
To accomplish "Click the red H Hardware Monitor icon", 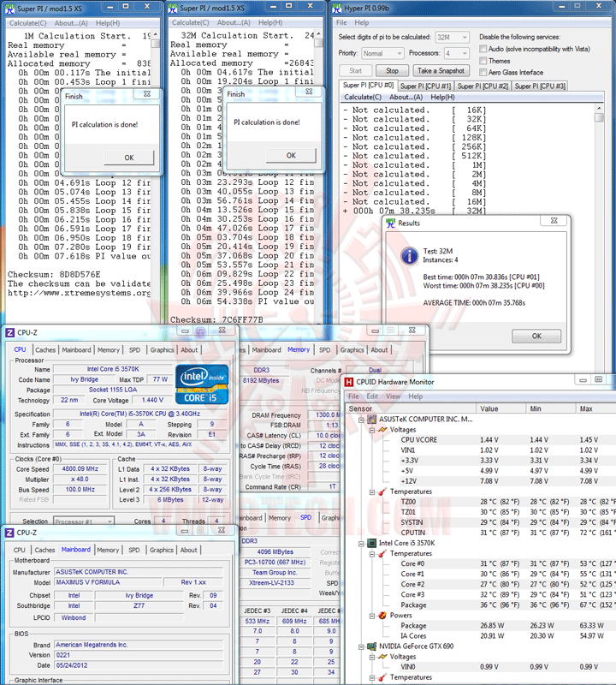I will 349,382.
